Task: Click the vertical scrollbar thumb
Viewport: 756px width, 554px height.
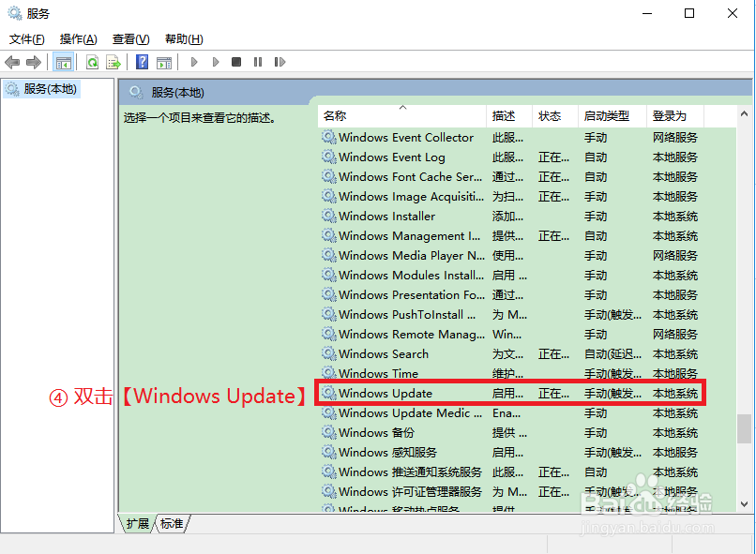Action: pyautogui.click(x=744, y=428)
